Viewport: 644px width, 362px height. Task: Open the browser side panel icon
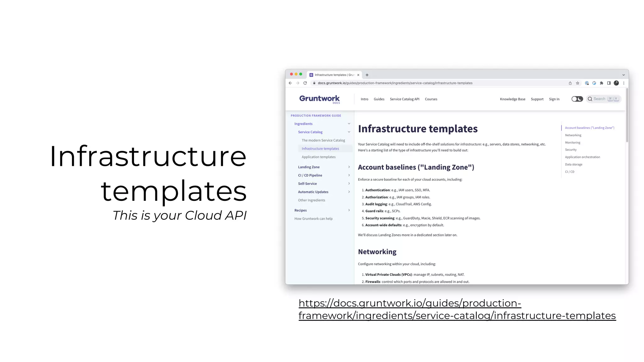click(609, 83)
